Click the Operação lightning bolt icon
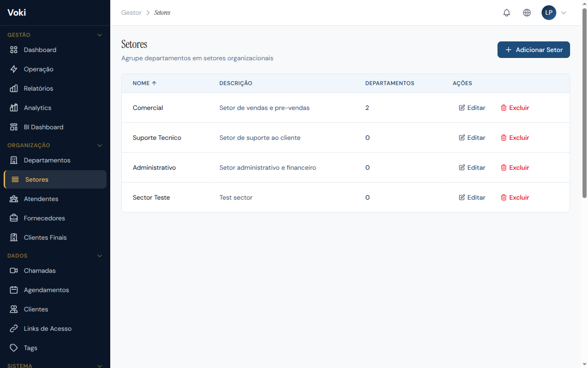The image size is (588, 368). click(x=14, y=69)
